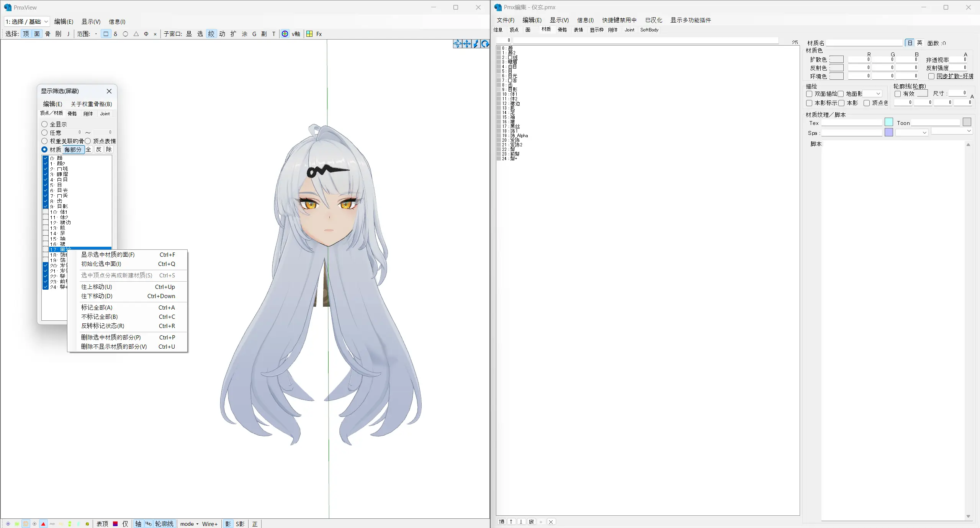Click into the 材质名 text field
The width and height of the screenshot is (980, 528).
coord(864,43)
